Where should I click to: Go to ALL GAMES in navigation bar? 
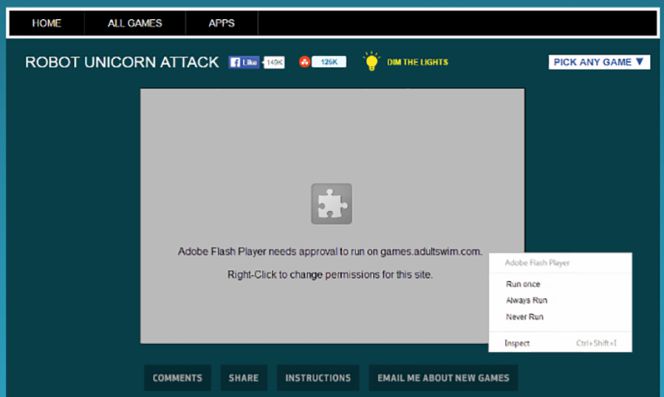pyautogui.click(x=135, y=23)
